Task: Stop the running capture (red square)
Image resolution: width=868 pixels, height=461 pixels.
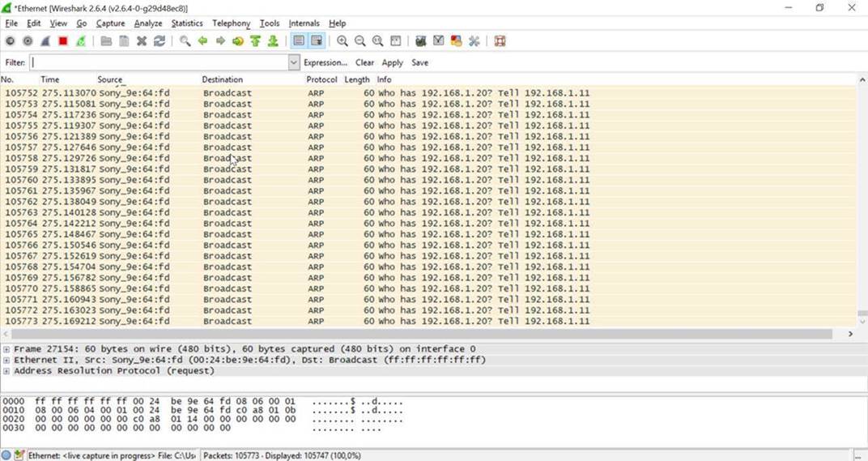Action: tap(63, 41)
